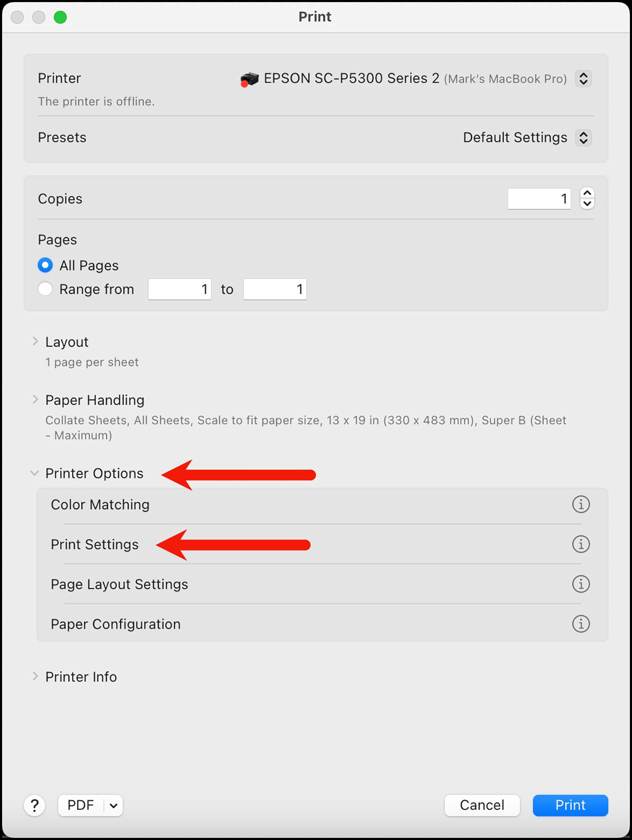Click the PDF button
This screenshot has height=840, width=632.
[x=81, y=805]
